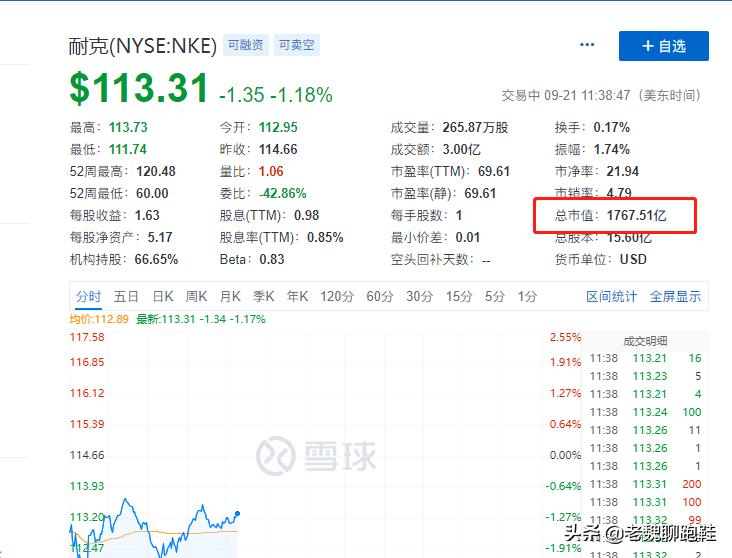Click the 最高 value 113.73
This screenshot has width=732, height=558.
pyautogui.click(x=128, y=127)
